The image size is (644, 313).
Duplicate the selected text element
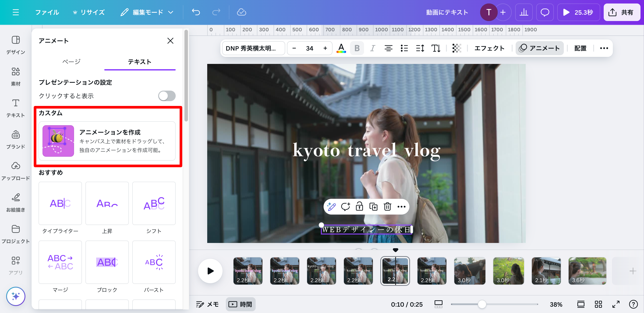[x=373, y=207]
